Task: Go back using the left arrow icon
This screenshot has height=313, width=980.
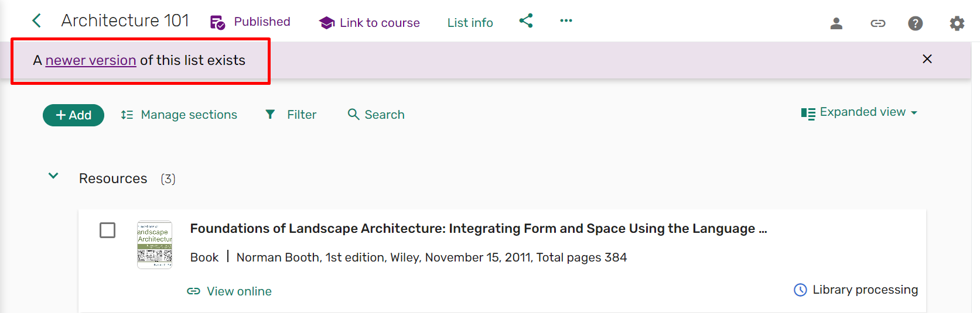Action: click(36, 21)
